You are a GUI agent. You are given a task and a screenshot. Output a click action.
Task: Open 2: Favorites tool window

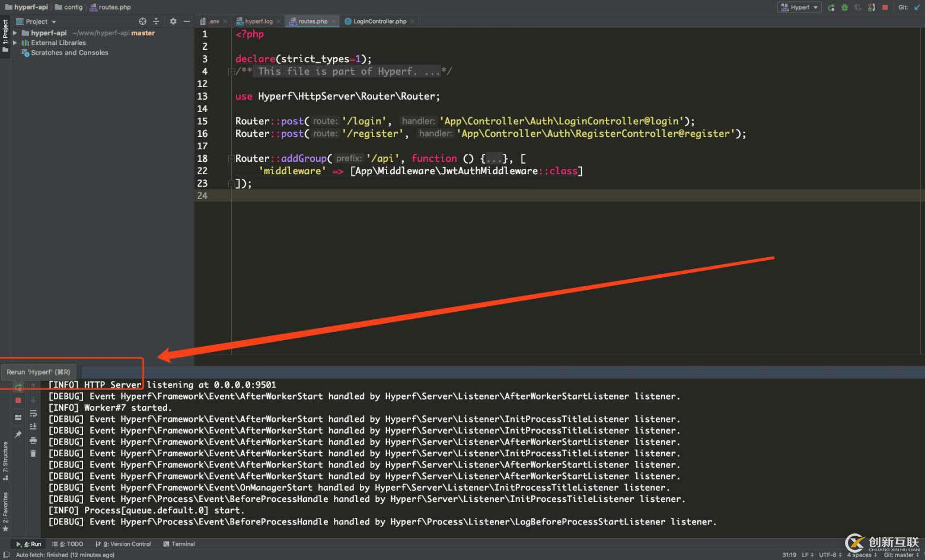click(x=5, y=511)
